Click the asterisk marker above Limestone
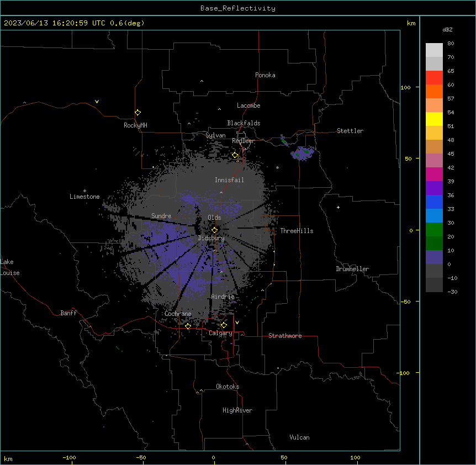476x465 pixels. pos(84,191)
